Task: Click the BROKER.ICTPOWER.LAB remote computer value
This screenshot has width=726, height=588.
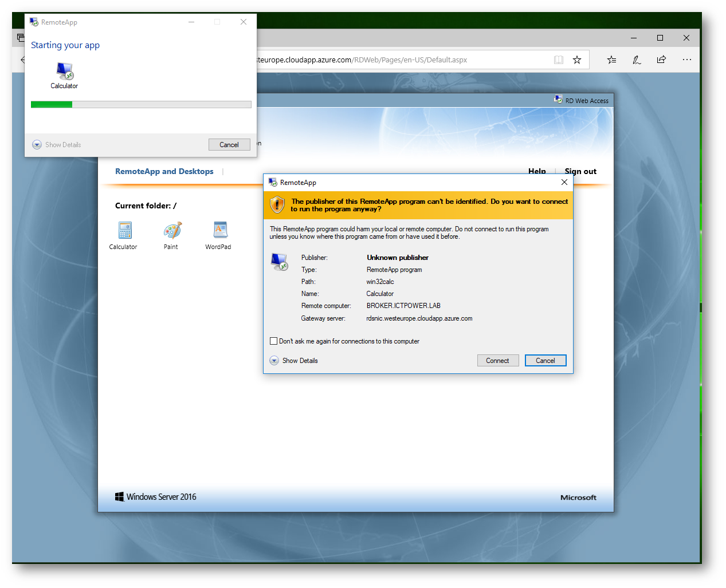Action: coord(403,306)
